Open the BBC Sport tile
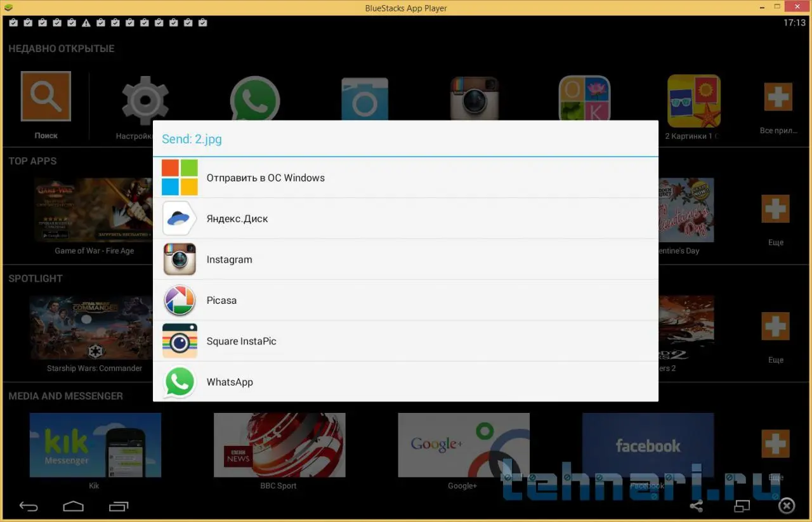 pyautogui.click(x=279, y=445)
